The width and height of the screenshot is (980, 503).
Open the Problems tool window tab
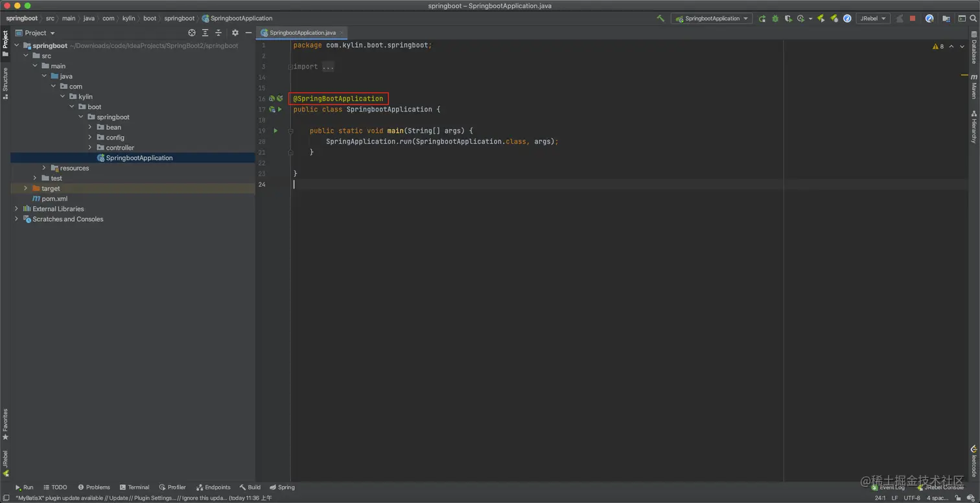pos(94,487)
